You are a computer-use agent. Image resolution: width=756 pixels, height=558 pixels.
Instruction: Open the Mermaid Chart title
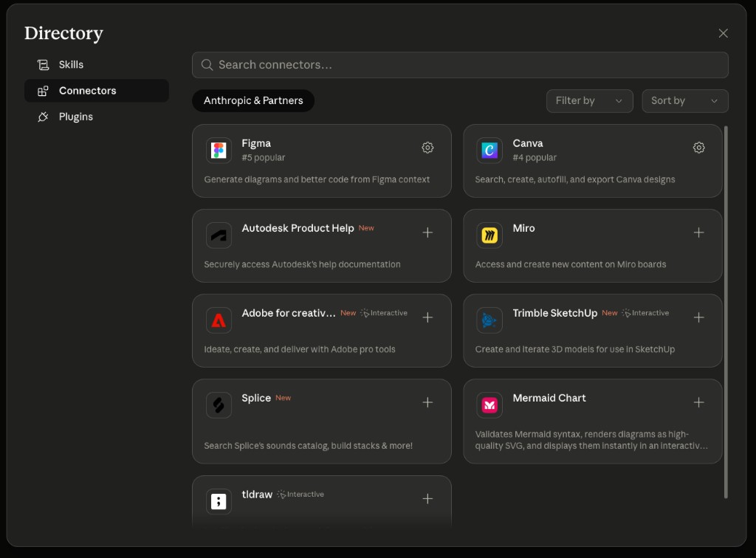(x=549, y=398)
